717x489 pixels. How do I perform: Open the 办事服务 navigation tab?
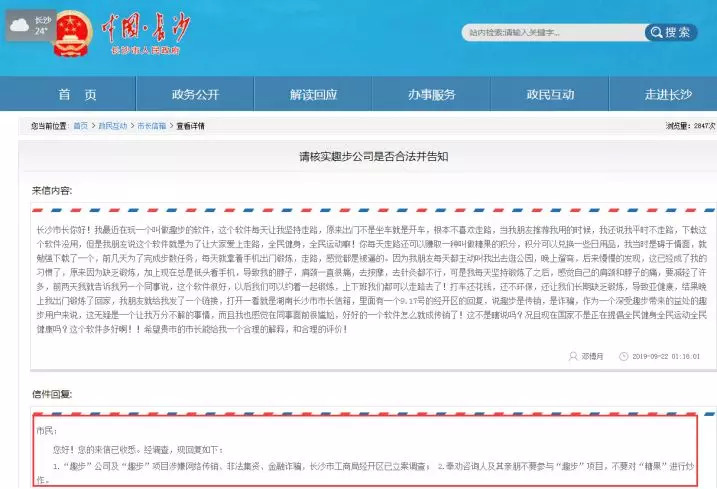432,94
